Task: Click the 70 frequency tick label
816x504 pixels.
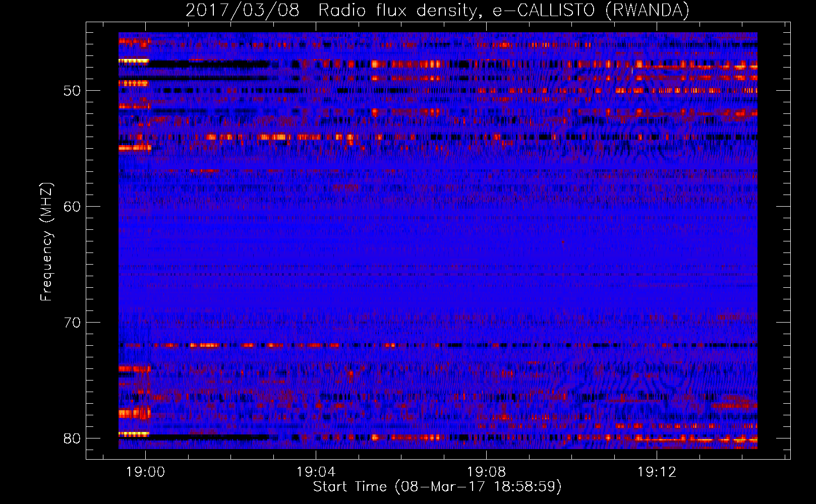Action: click(x=72, y=323)
